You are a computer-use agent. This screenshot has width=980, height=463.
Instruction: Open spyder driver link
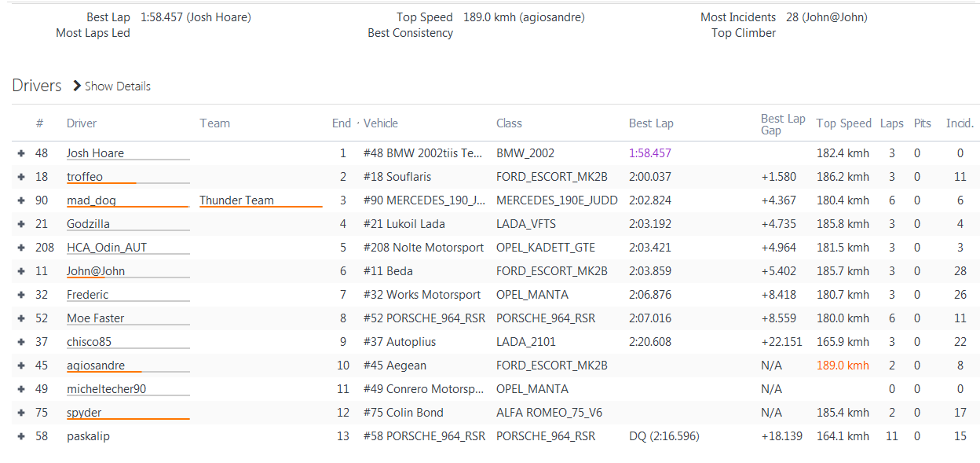(x=84, y=413)
